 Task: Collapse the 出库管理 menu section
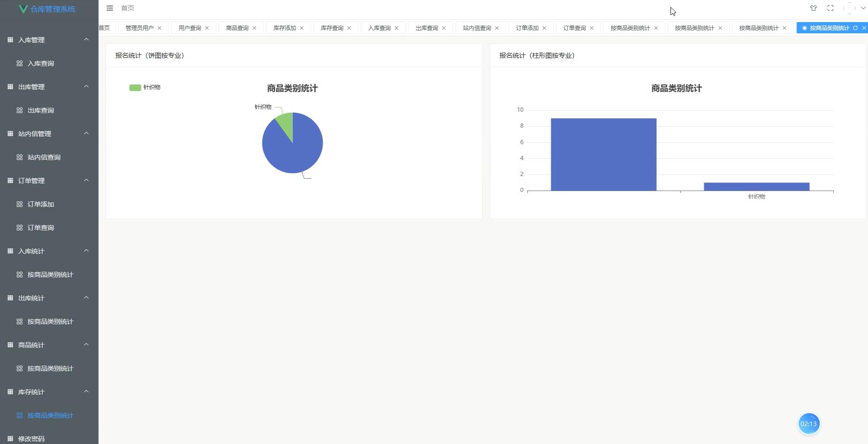tap(86, 86)
